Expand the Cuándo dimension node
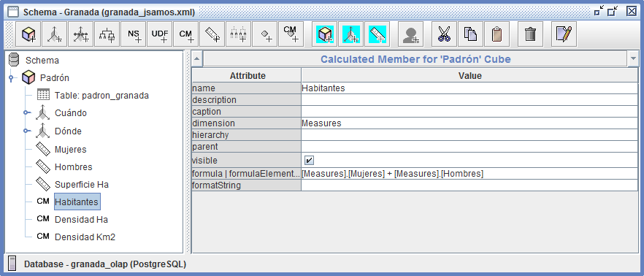The width and height of the screenshot is (644, 276). point(27,113)
